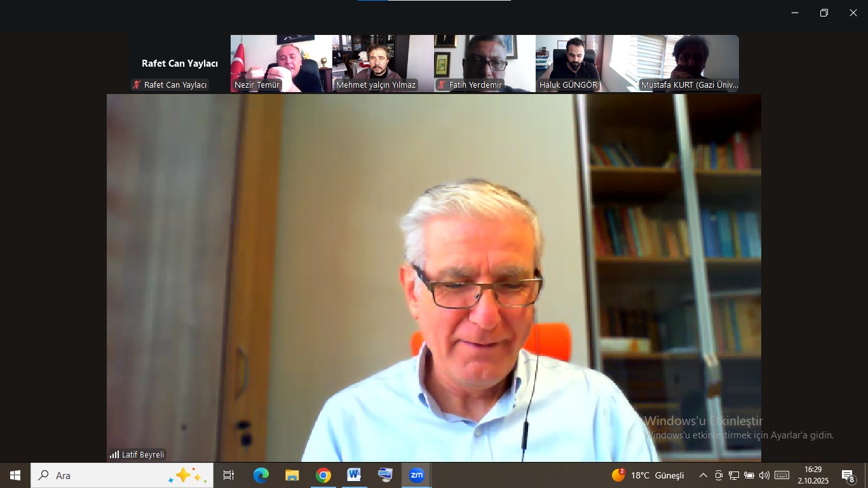Open the notification center with 8 alerts

point(848,476)
